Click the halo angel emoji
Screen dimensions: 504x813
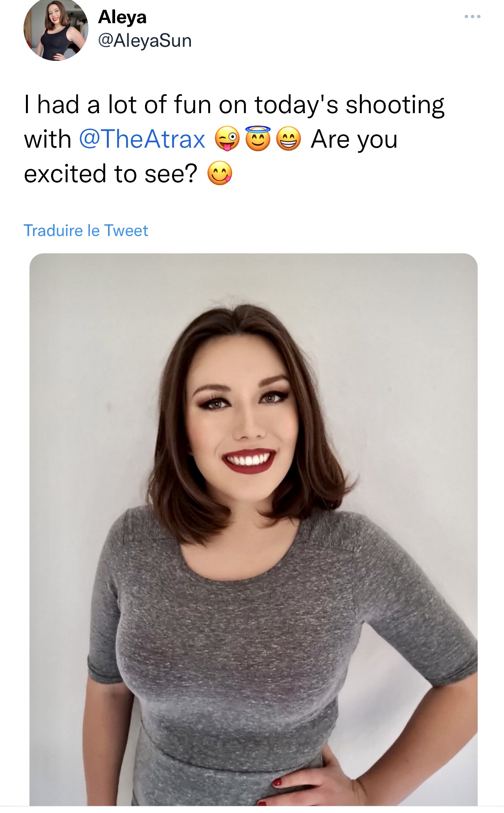[258, 139]
